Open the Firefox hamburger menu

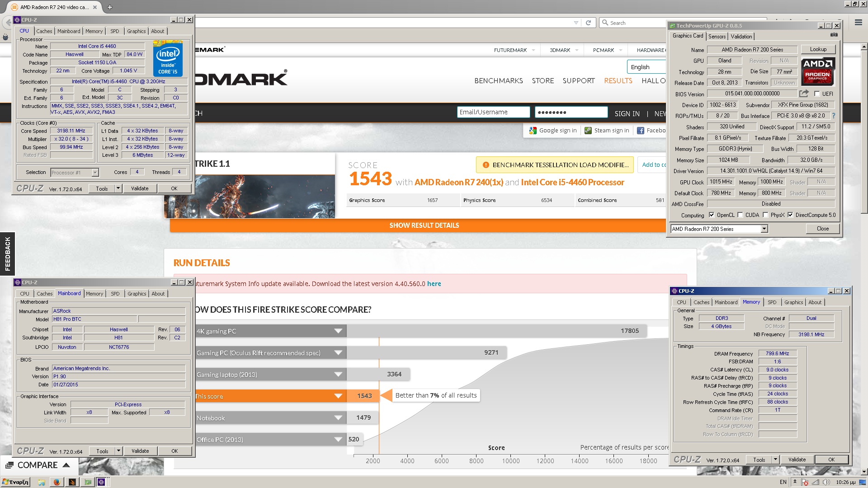[858, 22]
